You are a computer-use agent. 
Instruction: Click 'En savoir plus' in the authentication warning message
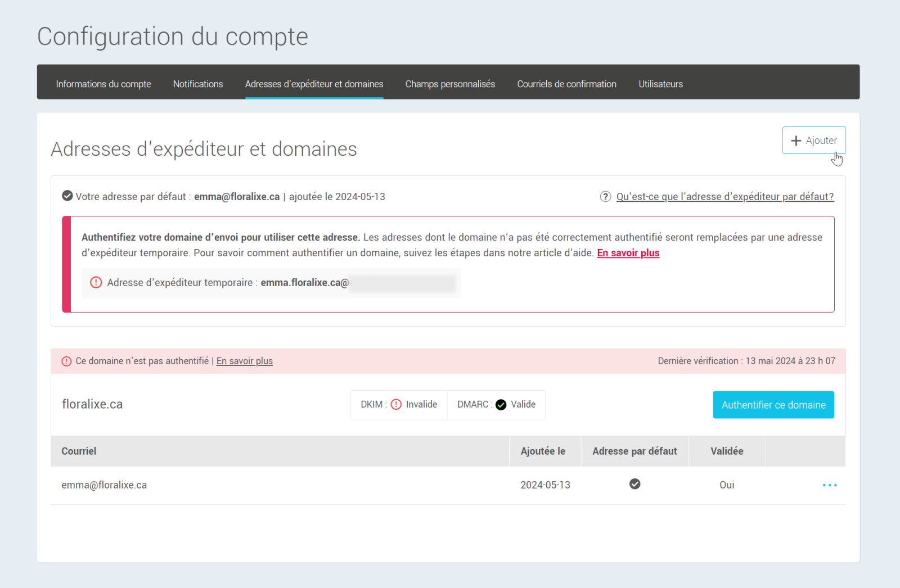click(628, 253)
